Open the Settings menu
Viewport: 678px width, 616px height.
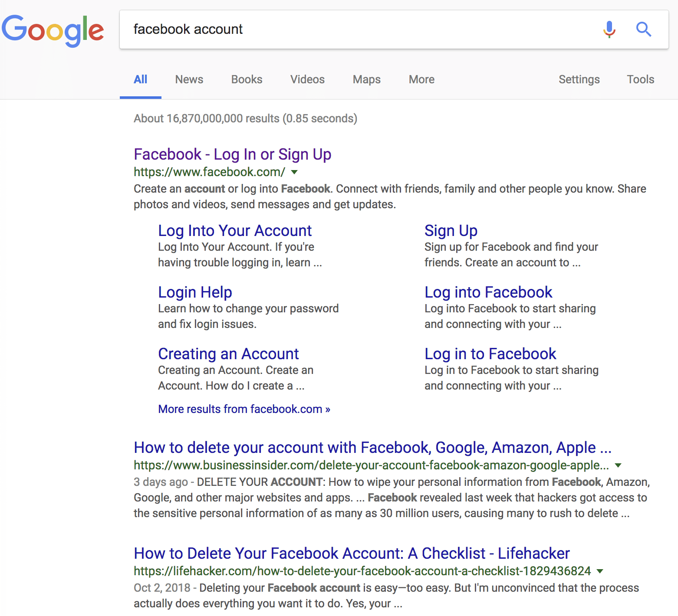click(579, 79)
